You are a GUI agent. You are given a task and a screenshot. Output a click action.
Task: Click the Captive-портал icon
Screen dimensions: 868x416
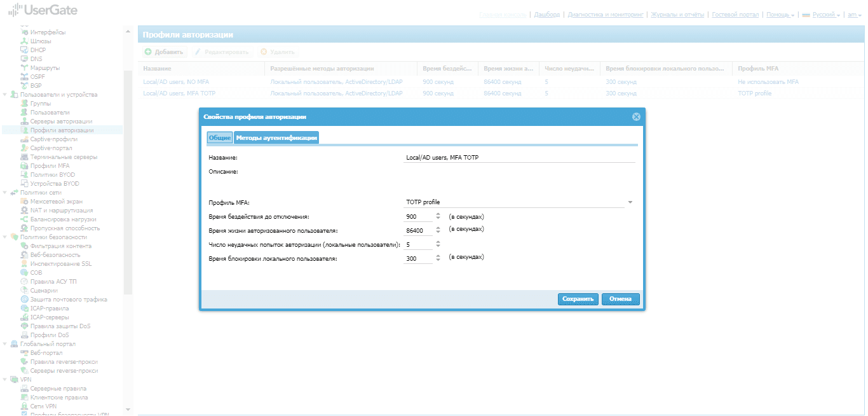point(25,148)
